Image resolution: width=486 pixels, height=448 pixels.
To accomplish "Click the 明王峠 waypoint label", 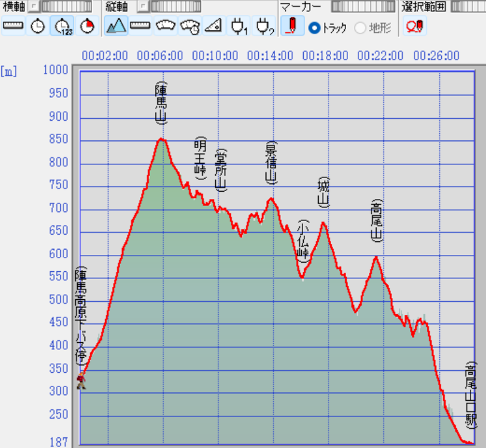I will coord(200,158).
